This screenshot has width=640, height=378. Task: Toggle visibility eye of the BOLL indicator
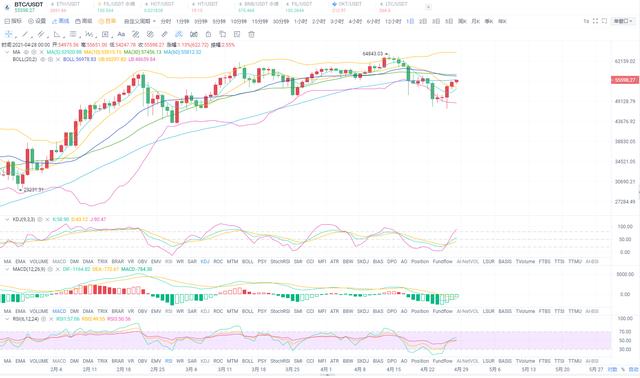(42, 59)
